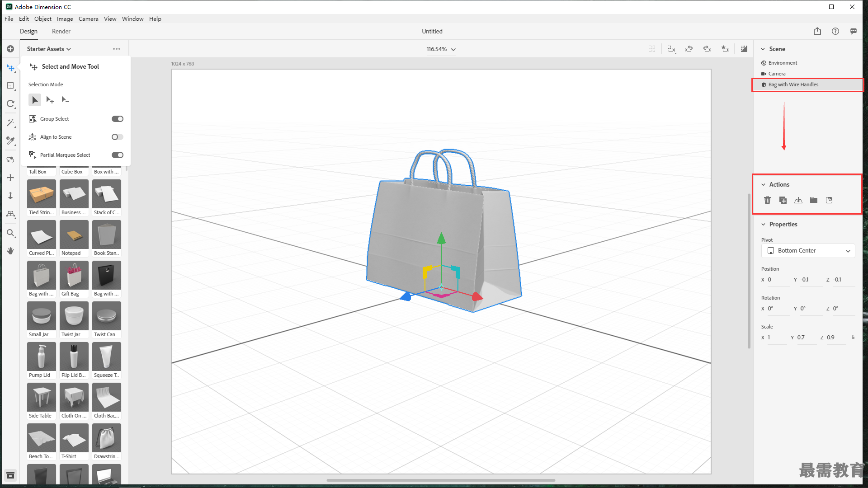
Task: Select the Dolly camera tool
Action: (10, 196)
